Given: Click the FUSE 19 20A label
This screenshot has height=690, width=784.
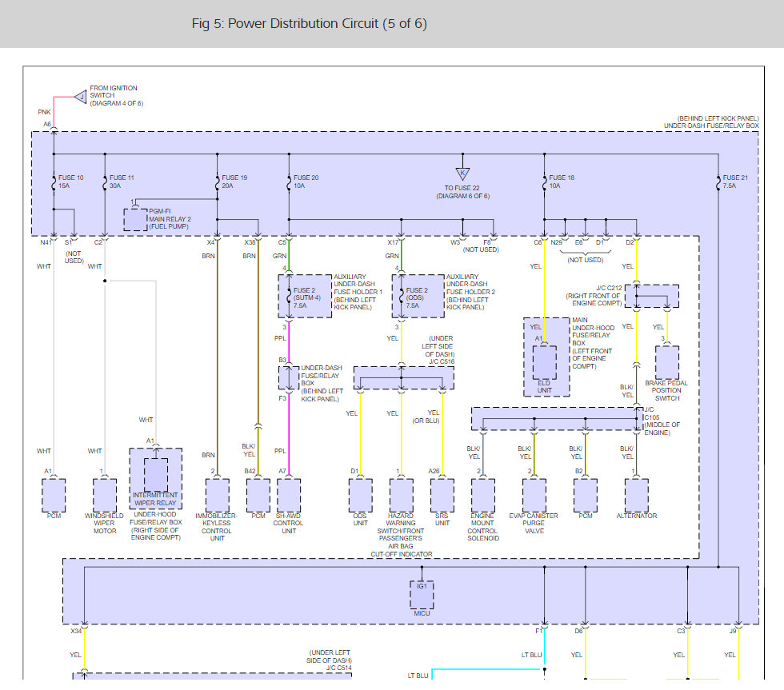Looking at the screenshot, I should 234,181.
